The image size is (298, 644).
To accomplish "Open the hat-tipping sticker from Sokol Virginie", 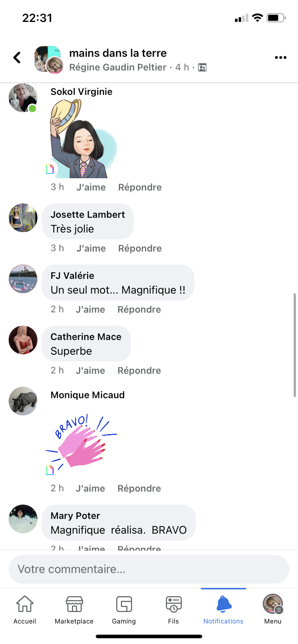I will 83,139.
